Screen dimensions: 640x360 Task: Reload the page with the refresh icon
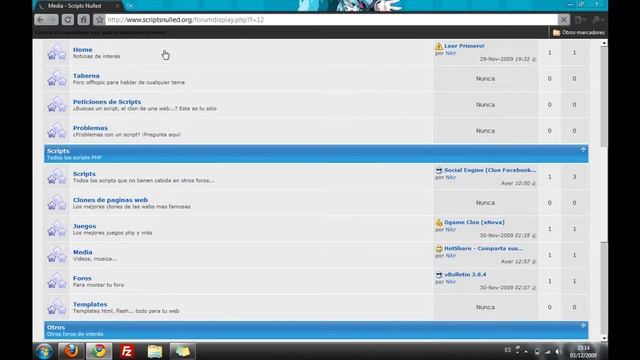point(68,20)
